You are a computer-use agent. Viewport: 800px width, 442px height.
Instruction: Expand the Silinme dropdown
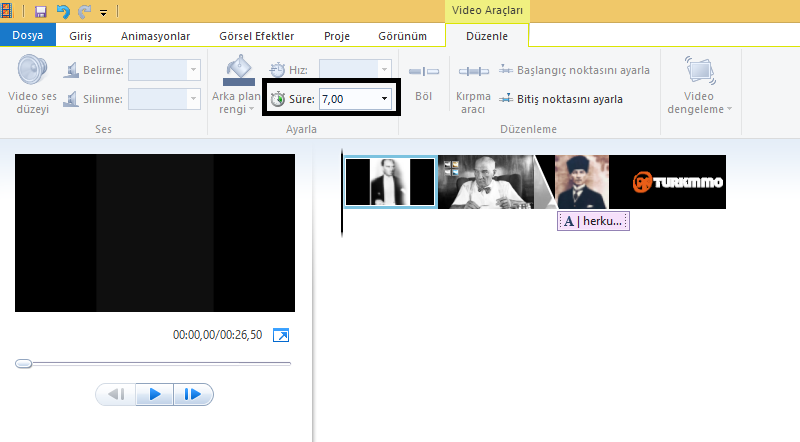[193, 99]
